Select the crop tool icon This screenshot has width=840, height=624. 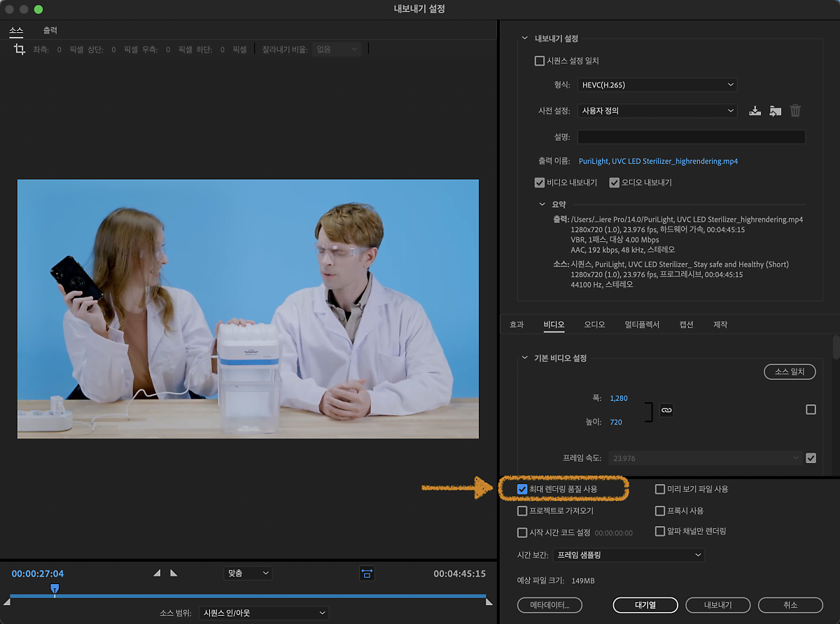[20, 49]
